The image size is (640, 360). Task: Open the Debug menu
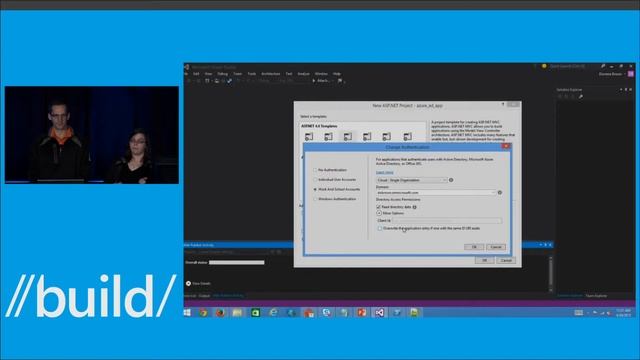coord(222,74)
